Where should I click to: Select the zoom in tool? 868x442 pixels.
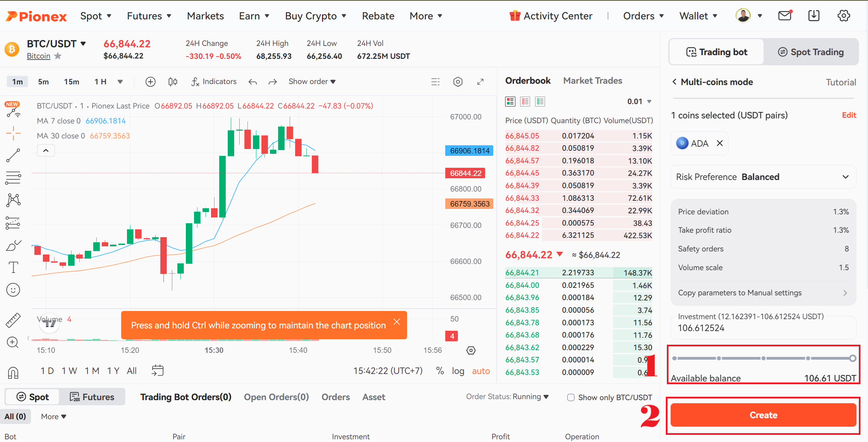point(13,342)
